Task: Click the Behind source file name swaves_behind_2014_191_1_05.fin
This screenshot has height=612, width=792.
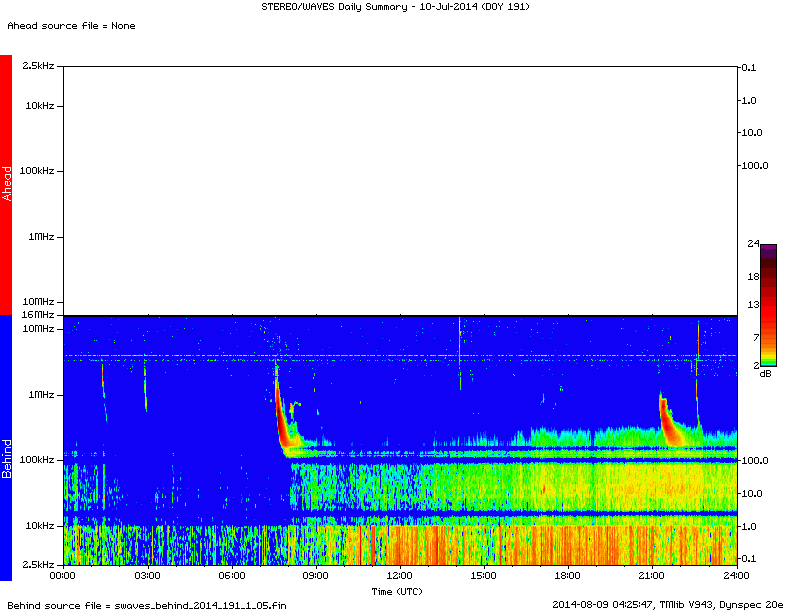Action: [201, 605]
